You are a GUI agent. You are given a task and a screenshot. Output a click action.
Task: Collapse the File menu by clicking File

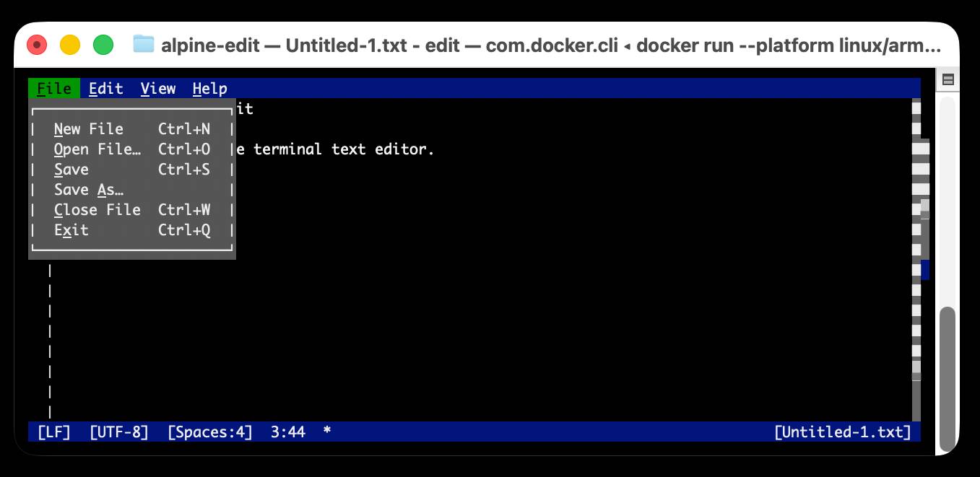click(53, 88)
